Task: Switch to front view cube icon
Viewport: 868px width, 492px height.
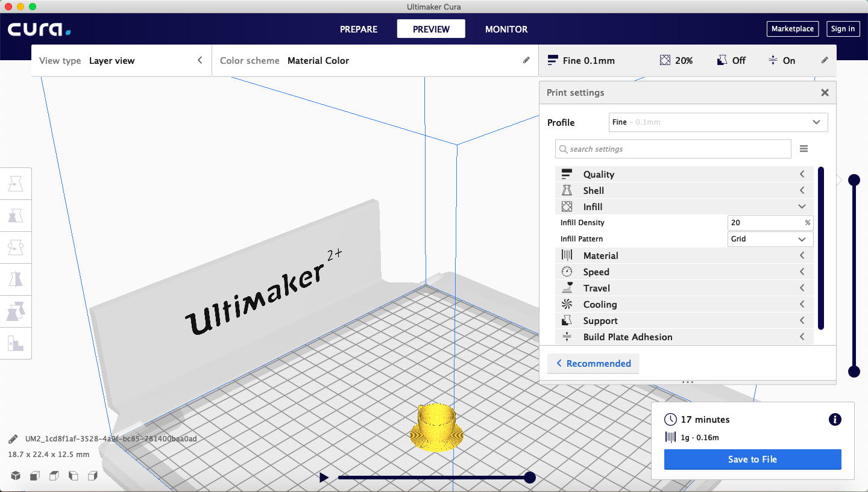Action: 35,476
